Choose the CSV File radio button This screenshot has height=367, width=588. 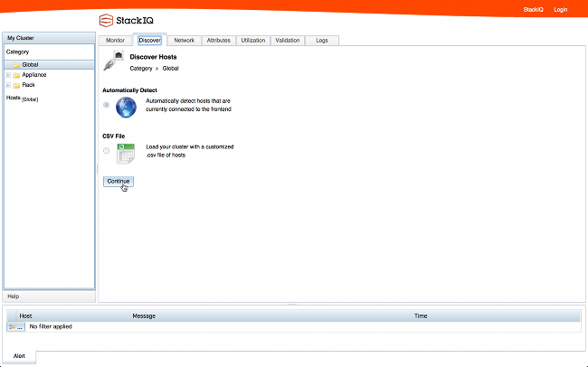107,150
